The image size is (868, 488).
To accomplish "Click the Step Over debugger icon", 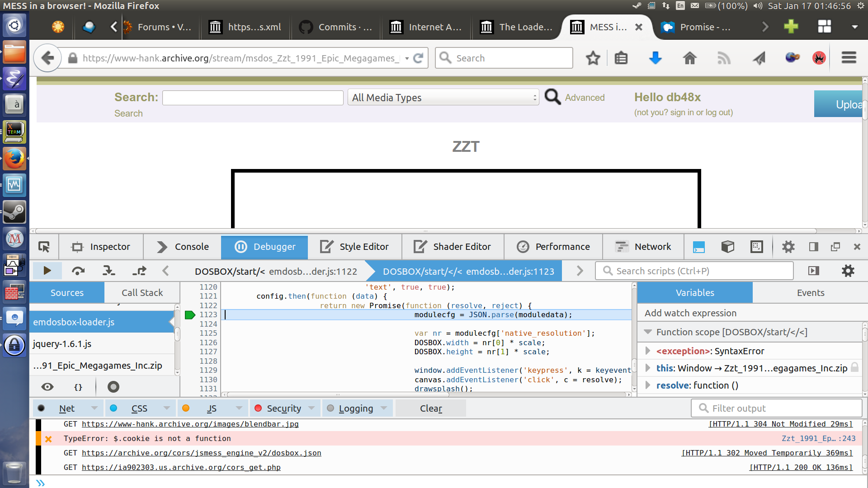I will tap(78, 271).
